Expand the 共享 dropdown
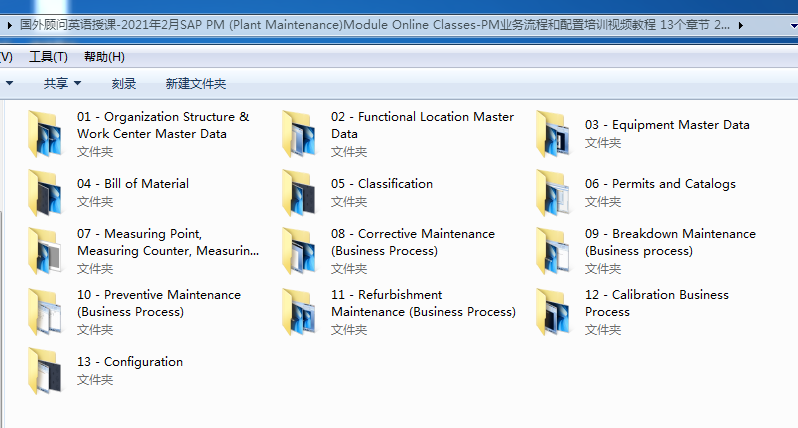 (62, 83)
